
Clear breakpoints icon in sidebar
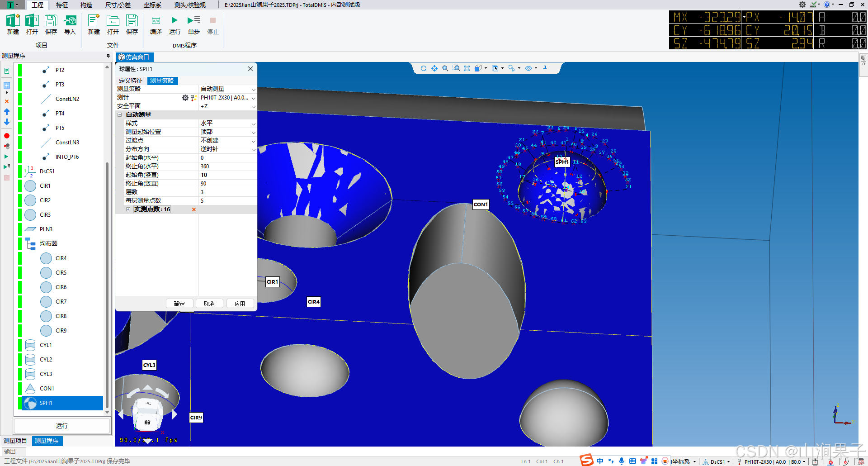pyautogui.click(x=7, y=146)
